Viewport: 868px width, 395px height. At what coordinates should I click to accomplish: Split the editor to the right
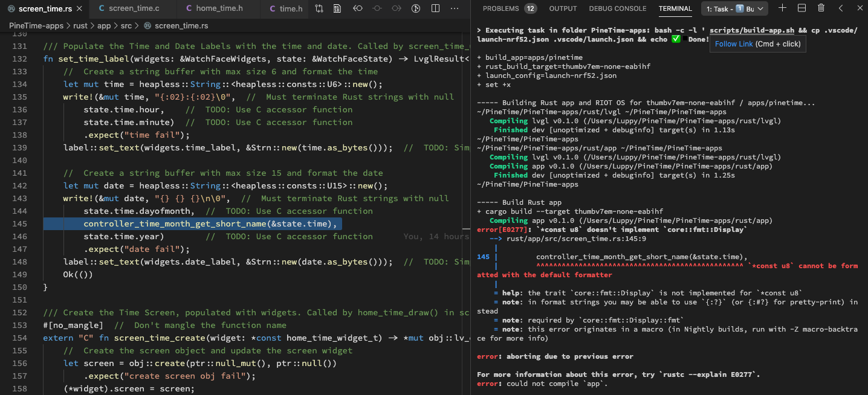(x=435, y=8)
